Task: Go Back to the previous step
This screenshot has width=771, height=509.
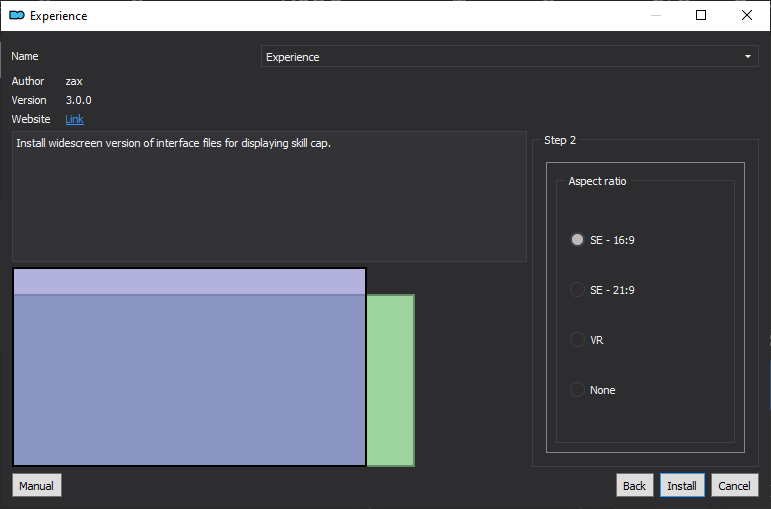Action: [x=634, y=486]
